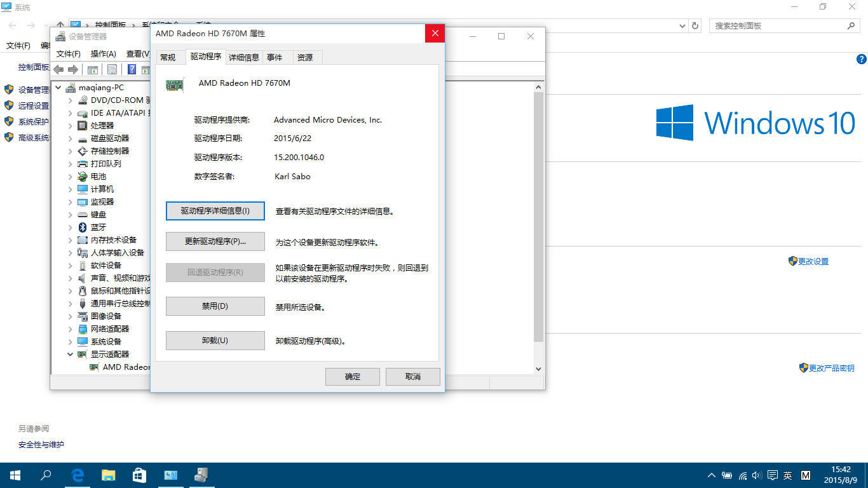Open Action Center notifications icon

coord(773,475)
